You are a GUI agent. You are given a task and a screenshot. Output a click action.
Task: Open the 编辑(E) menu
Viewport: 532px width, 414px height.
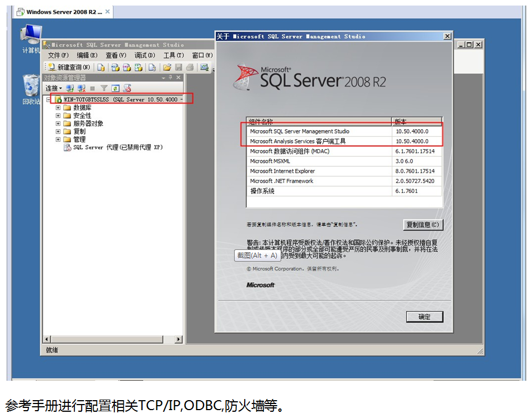[x=87, y=55]
